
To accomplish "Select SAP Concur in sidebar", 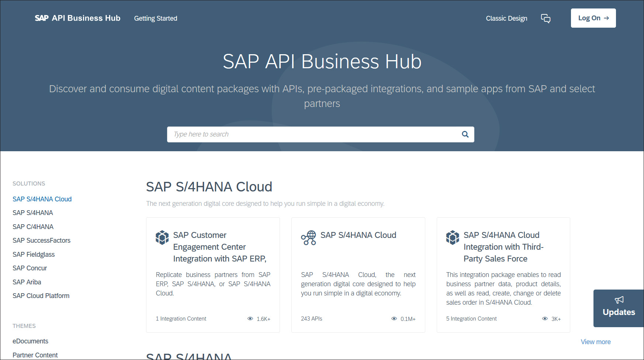I will [x=30, y=268].
